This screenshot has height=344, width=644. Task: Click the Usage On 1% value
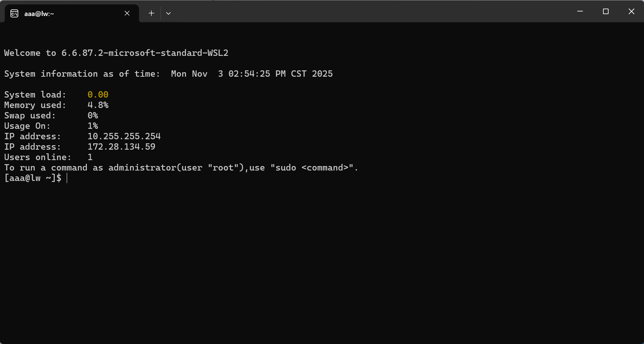pos(93,126)
